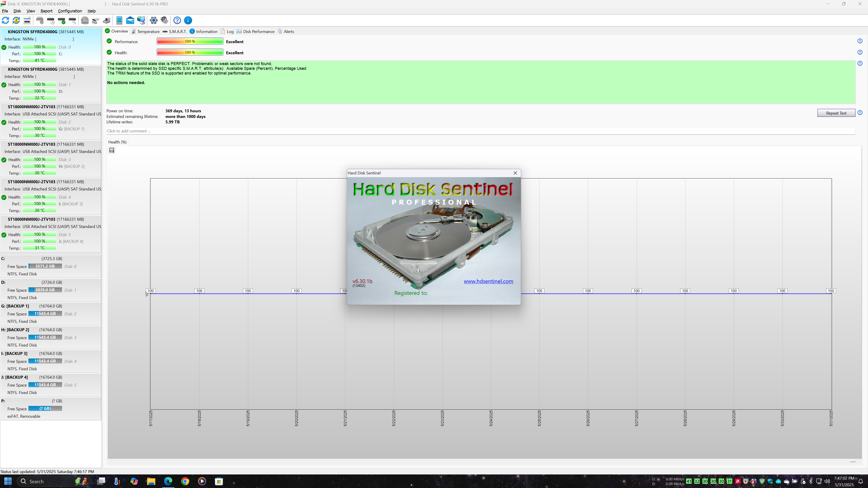Viewport: 868px width, 488px height.
Task: Click the globe and monitor web icon
Action: pos(141,20)
